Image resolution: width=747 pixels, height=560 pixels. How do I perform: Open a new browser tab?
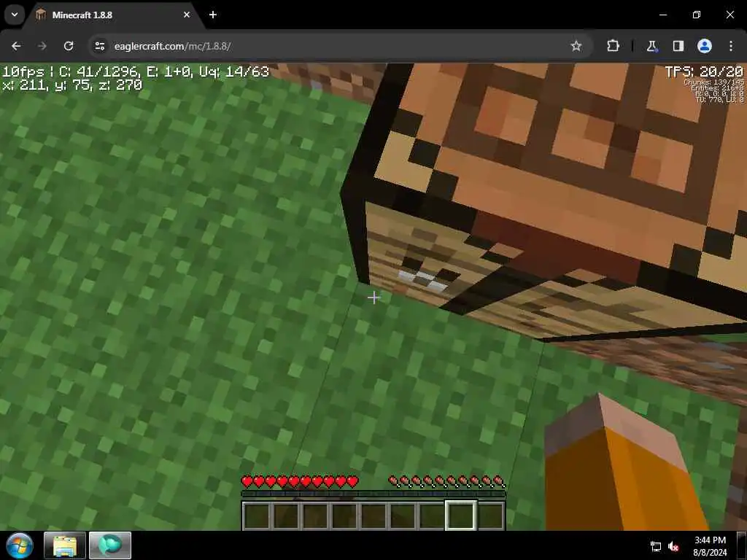213,15
